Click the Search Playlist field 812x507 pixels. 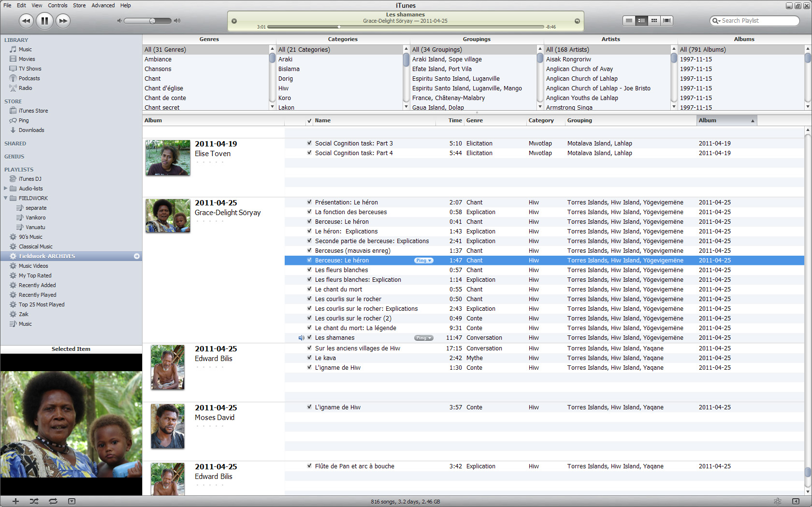(757, 21)
